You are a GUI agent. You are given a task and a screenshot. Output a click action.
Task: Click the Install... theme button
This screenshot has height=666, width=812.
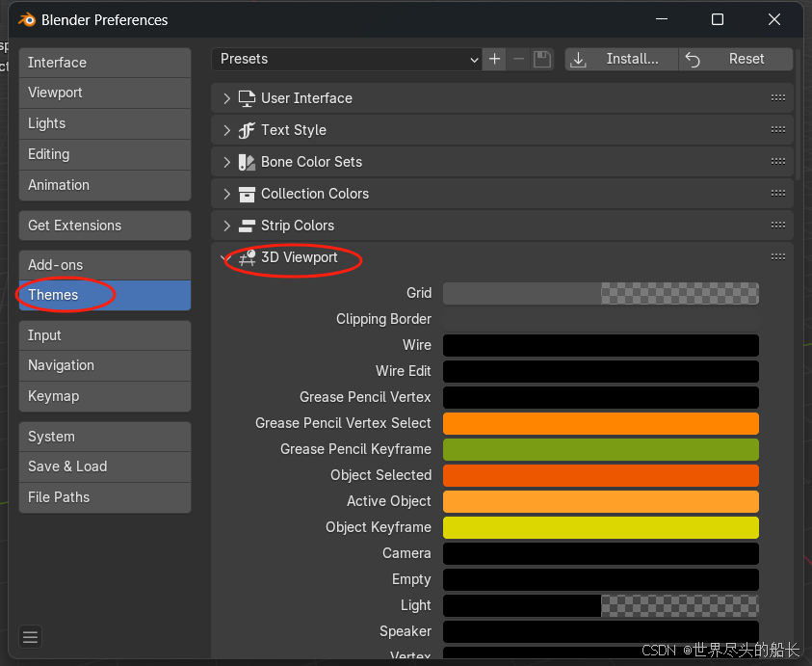coord(621,59)
